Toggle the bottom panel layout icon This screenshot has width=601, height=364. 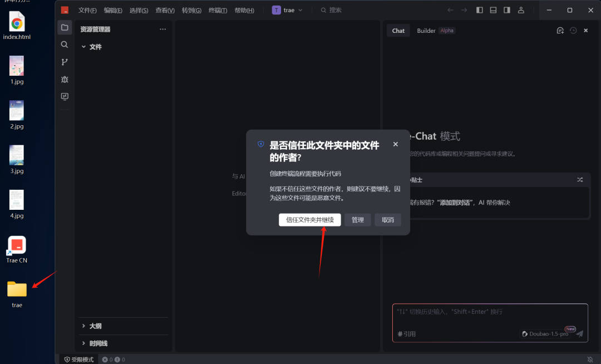493,10
